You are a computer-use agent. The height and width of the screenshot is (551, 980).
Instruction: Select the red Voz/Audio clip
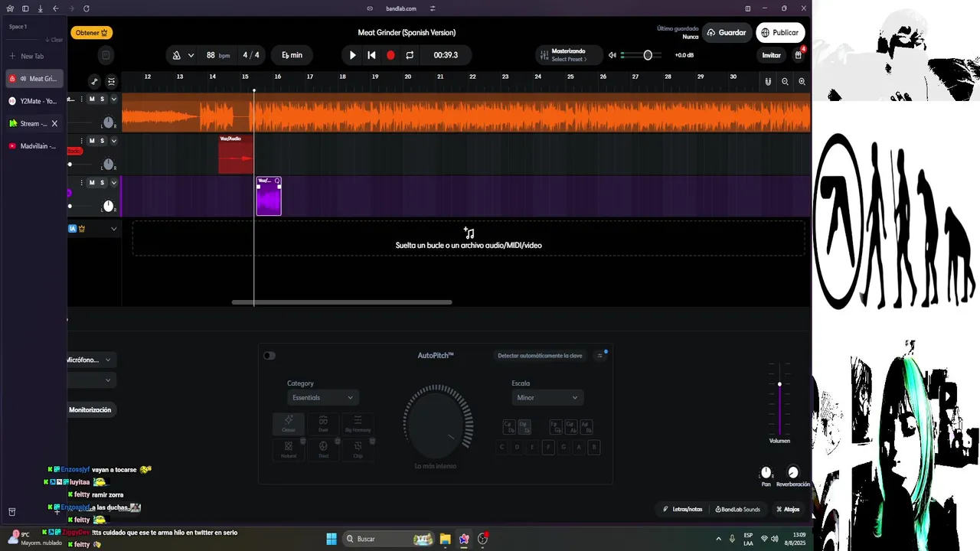click(x=236, y=155)
